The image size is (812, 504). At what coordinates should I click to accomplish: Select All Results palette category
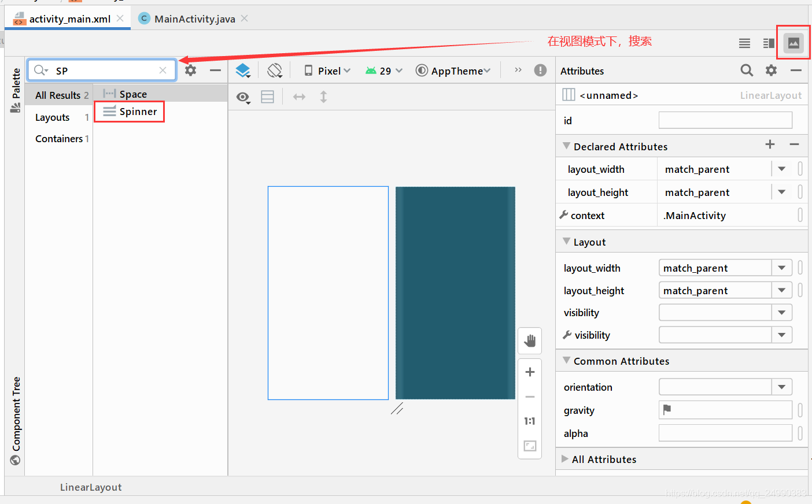tap(58, 95)
